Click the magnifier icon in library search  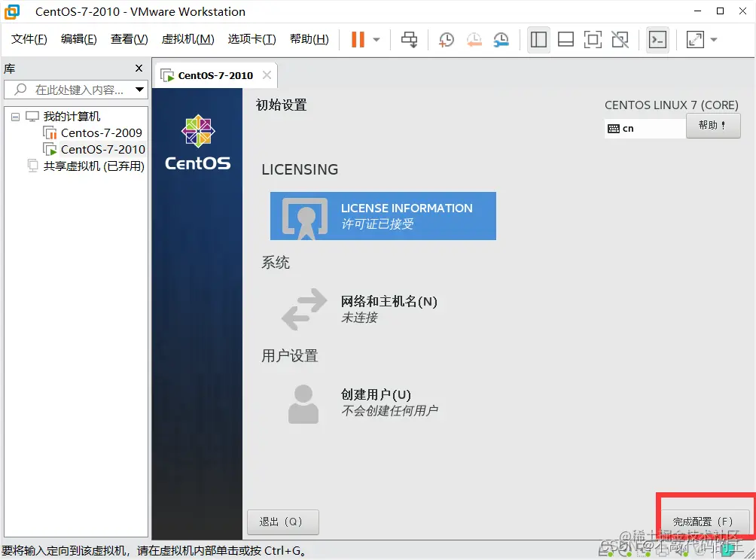20,89
